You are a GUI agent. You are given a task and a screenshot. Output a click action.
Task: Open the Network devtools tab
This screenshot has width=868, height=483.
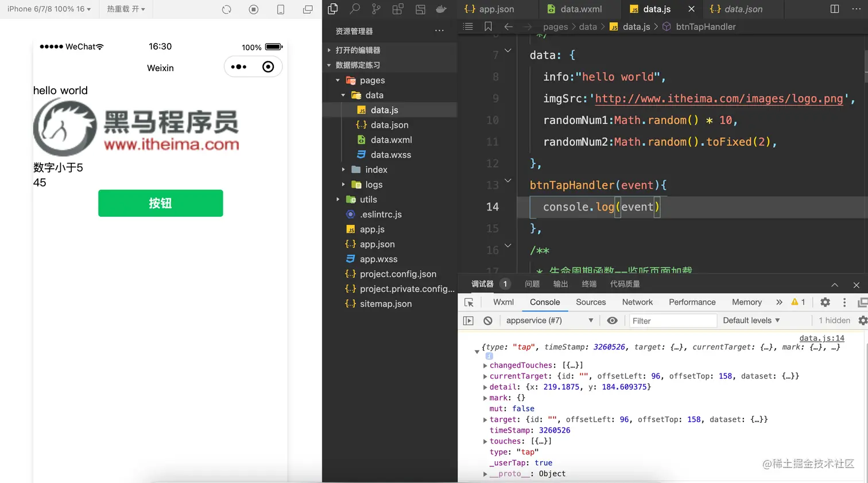pos(637,302)
